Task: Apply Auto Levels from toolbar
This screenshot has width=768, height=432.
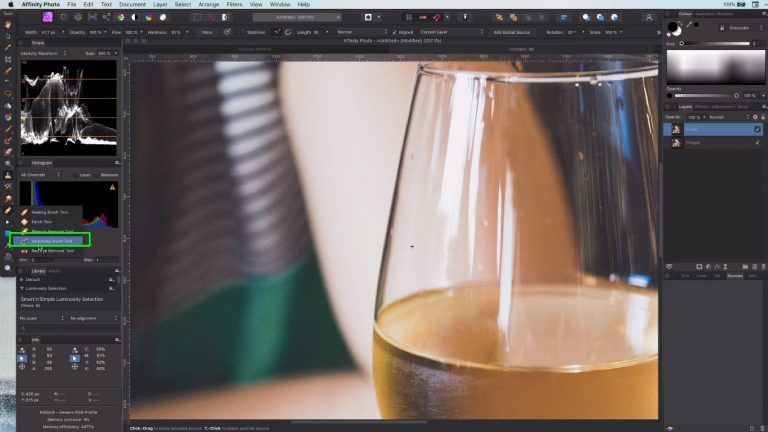Action: point(120,17)
